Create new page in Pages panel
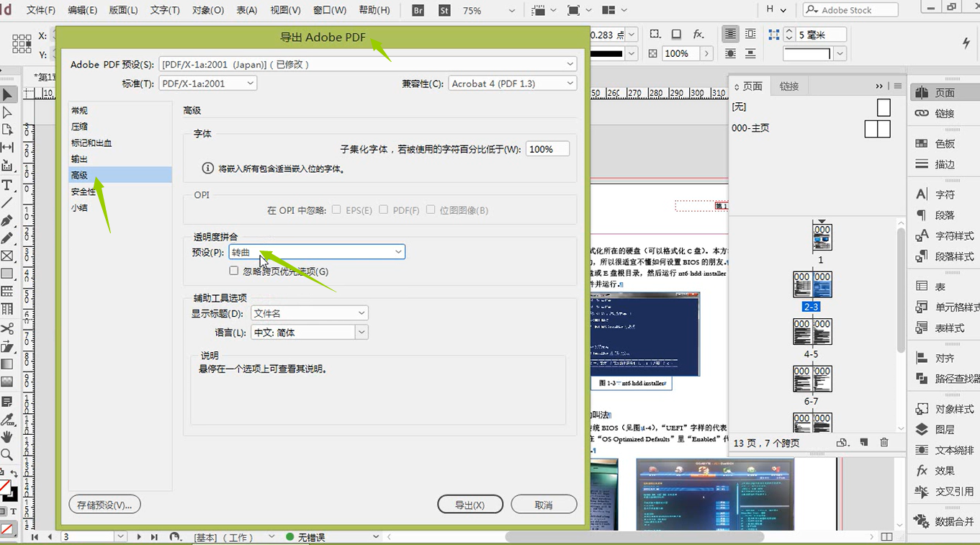Image resolution: width=980 pixels, height=545 pixels. (864, 443)
